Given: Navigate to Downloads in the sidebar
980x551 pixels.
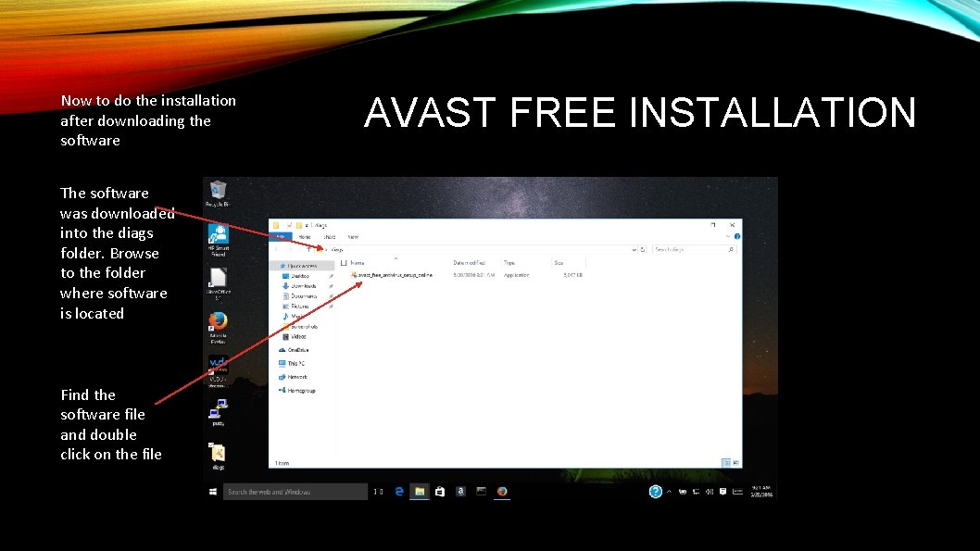Looking at the screenshot, I should pos(298,285).
